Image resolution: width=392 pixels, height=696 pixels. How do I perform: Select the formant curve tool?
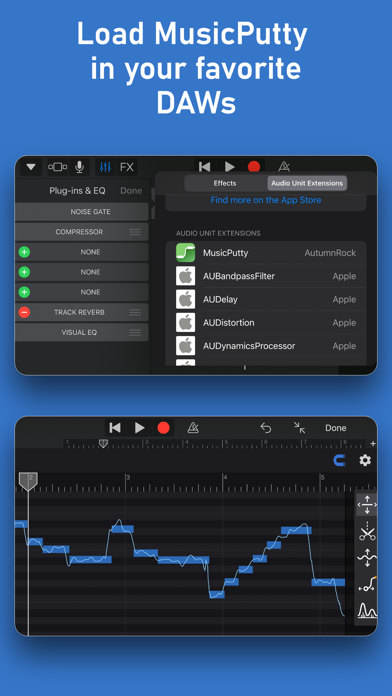[x=367, y=611]
